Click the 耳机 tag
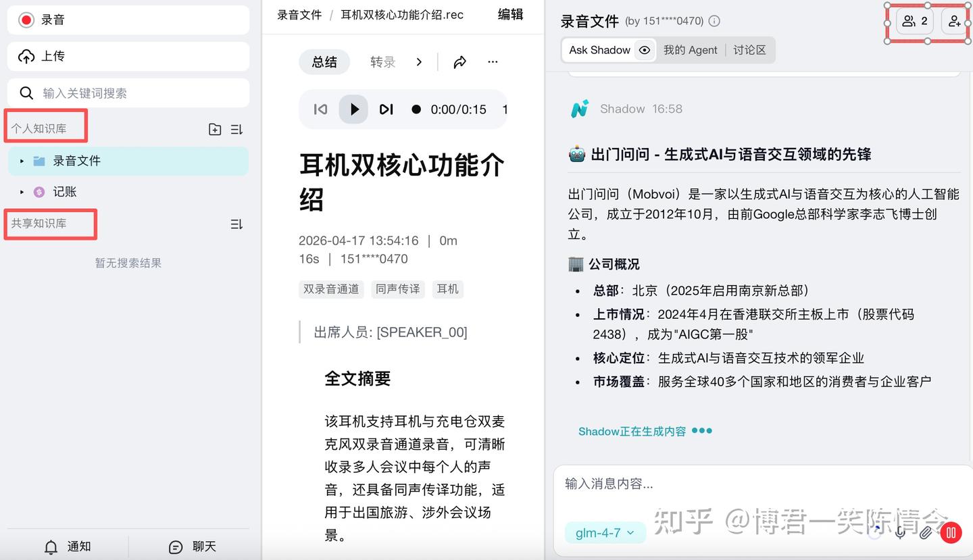The width and height of the screenshot is (973, 560). point(447,289)
